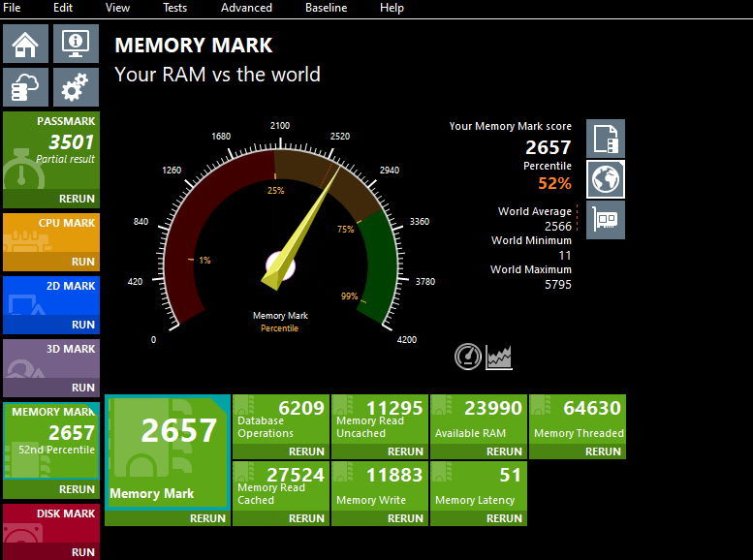
Task: Rerun the Memory Threaded test
Action: 603,451
